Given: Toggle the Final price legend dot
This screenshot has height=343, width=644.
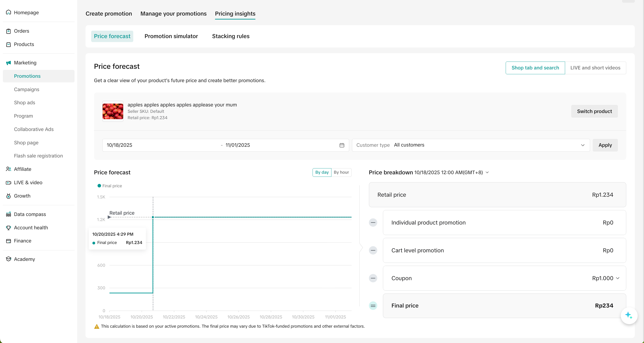Looking at the screenshot, I should [x=99, y=186].
